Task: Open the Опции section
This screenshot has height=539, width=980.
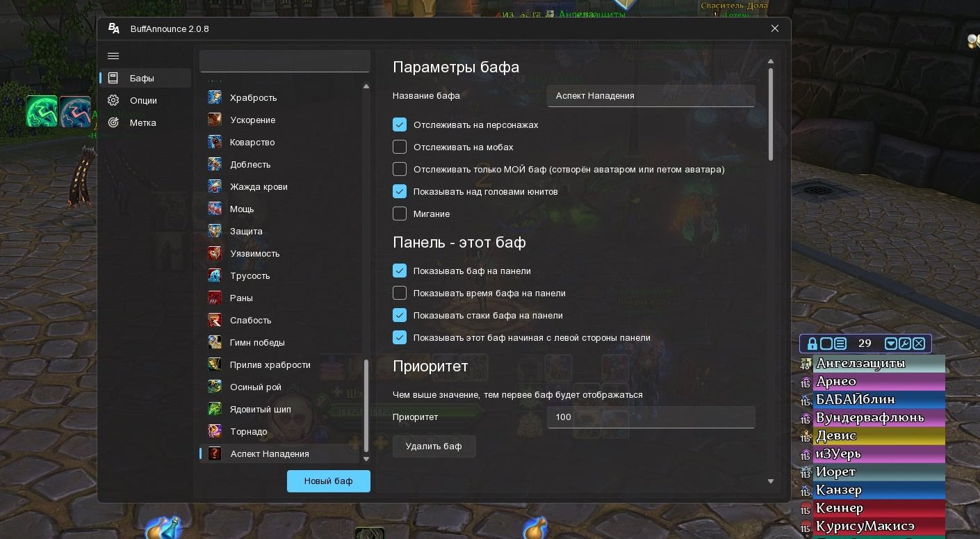Action: (145, 101)
